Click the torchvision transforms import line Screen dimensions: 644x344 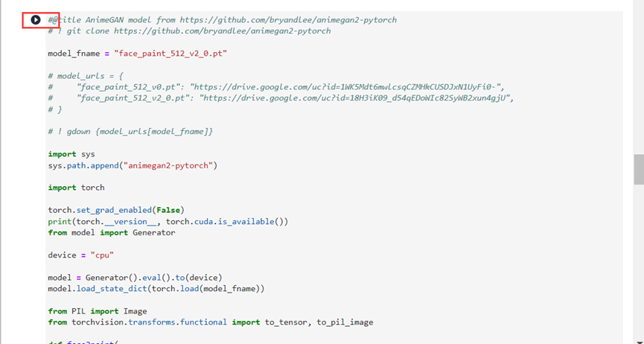pos(211,322)
